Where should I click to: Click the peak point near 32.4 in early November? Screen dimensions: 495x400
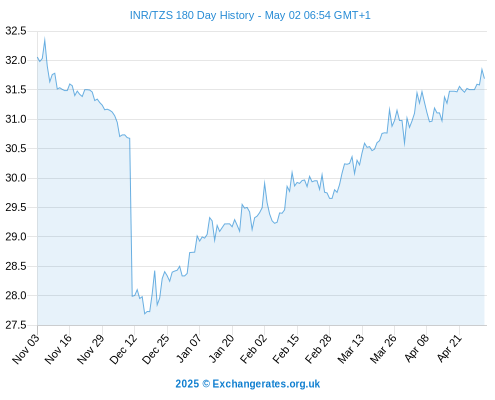44,39
